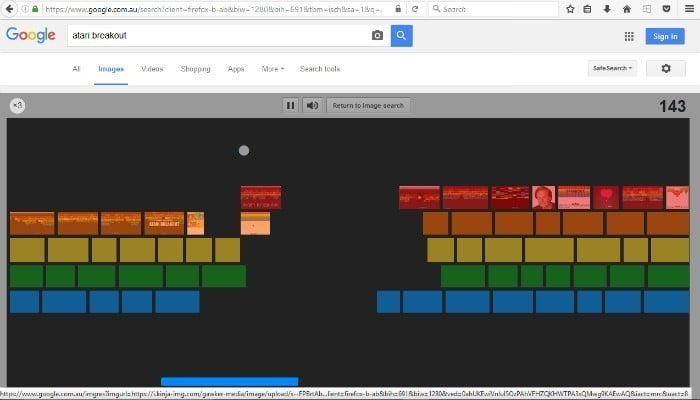Viewport: 700px width, 400px height.
Task: Expand the More dropdown menu
Action: 273,69
